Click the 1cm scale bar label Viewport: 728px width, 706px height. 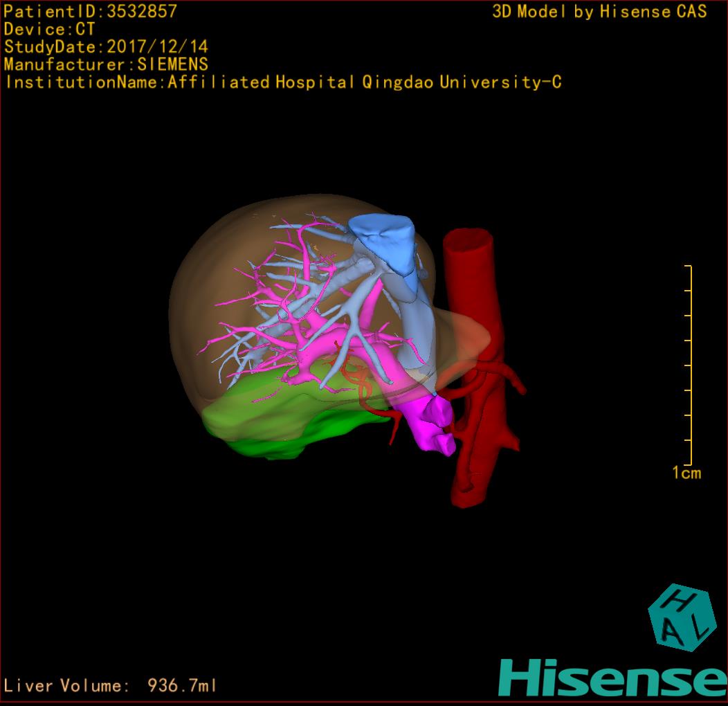click(x=686, y=473)
